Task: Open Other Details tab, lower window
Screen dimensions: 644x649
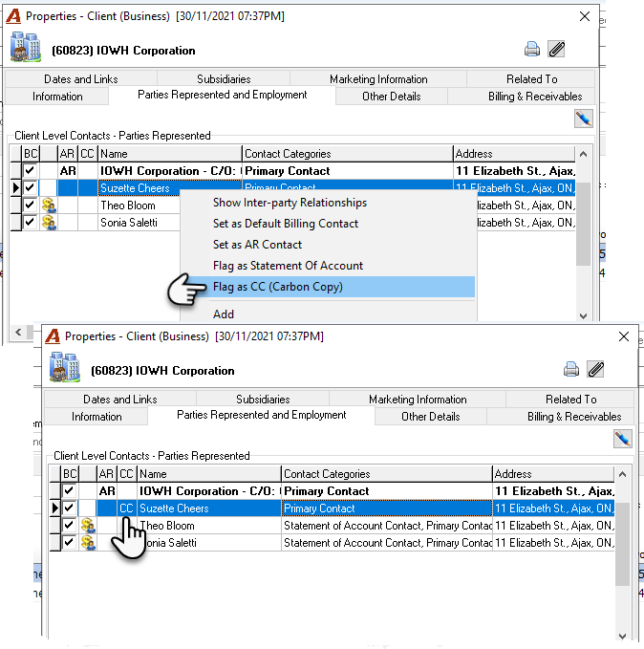Action: coord(430,417)
